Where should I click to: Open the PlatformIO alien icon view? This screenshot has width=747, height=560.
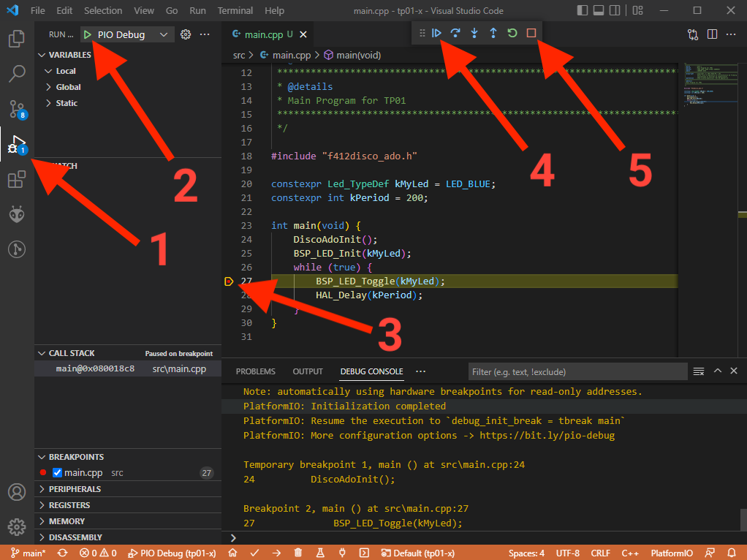(17, 214)
